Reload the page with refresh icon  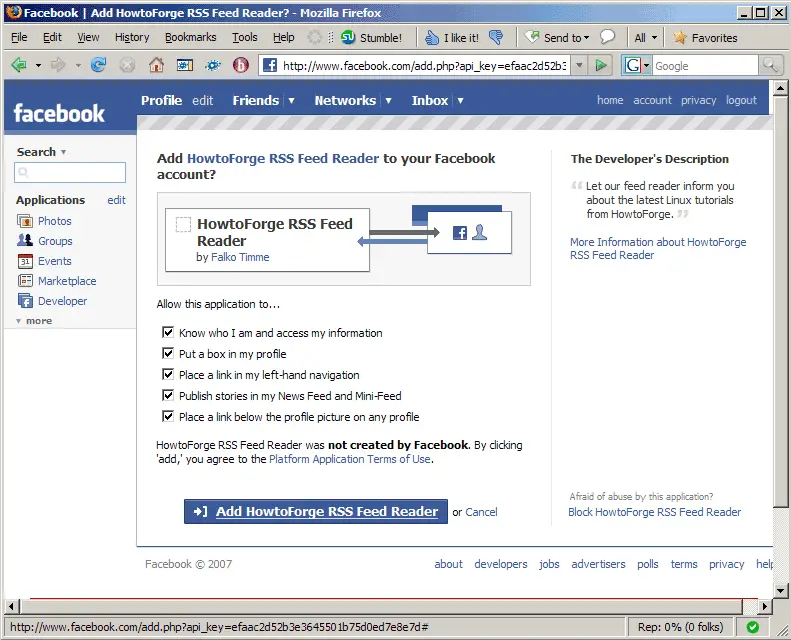pos(98,65)
